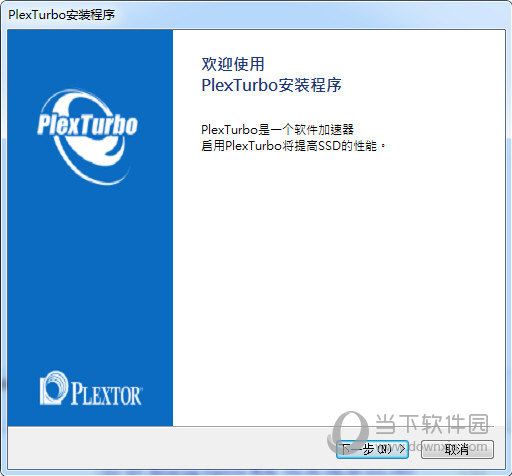Click the Plextor brand logo

tap(91, 389)
